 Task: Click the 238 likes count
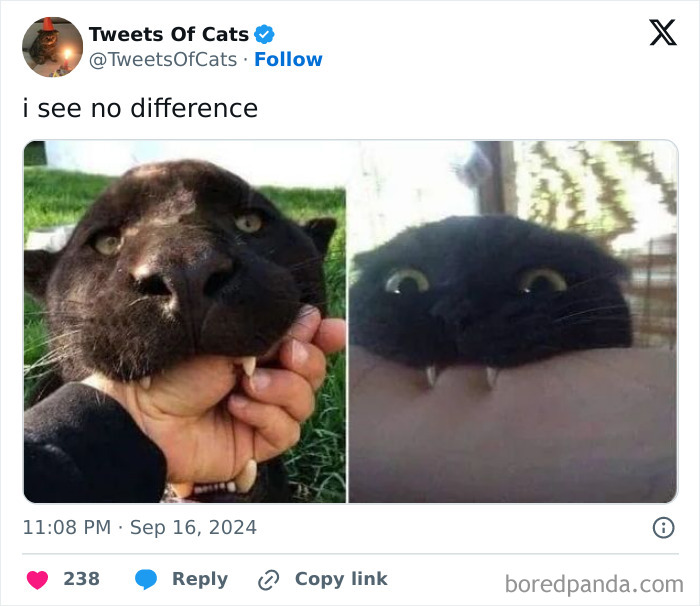[81, 579]
